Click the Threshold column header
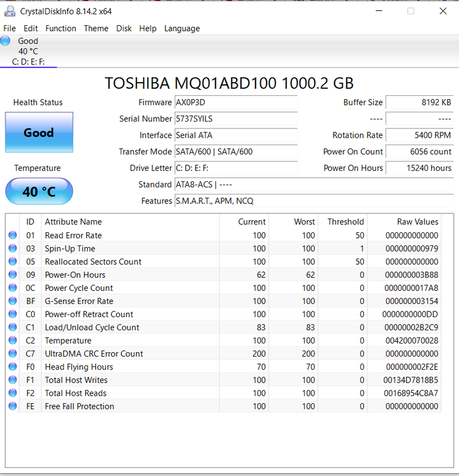The image size is (459, 476). [343, 222]
